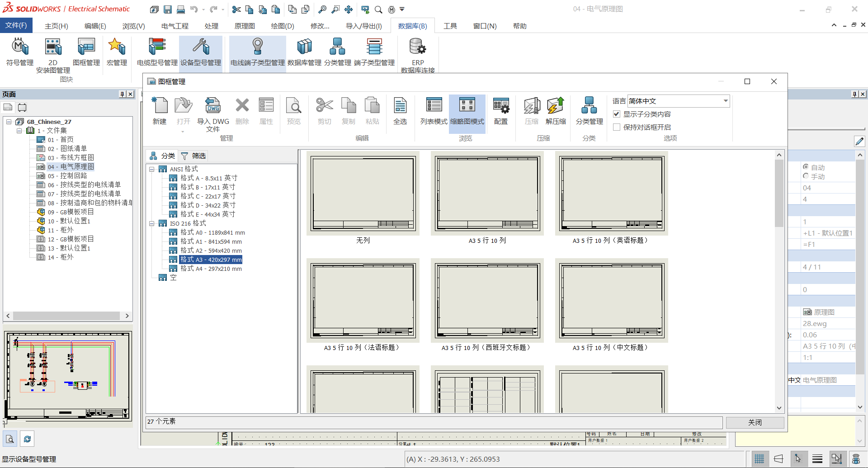
Task: Click the cut scissors icon in title bar
Action: coord(236,9)
